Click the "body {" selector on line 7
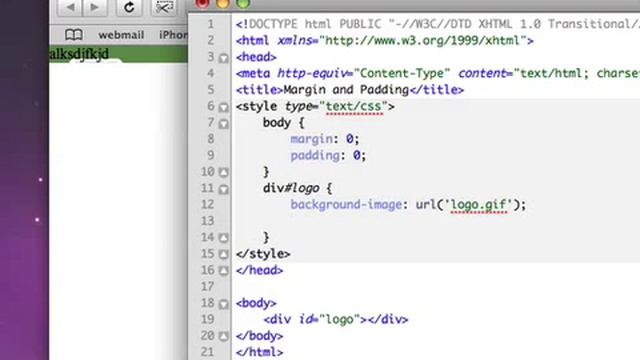This screenshot has width=640, height=360. click(x=283, y=123)
